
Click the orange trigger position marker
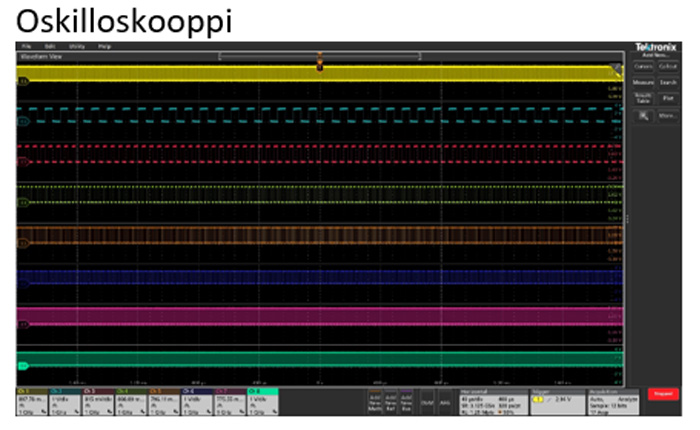tap(320, 63)
